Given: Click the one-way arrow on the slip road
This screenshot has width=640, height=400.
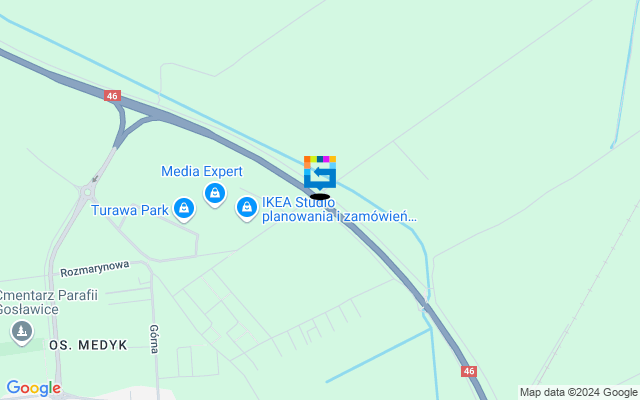Looking at the screenshot, I should point(96,178).
